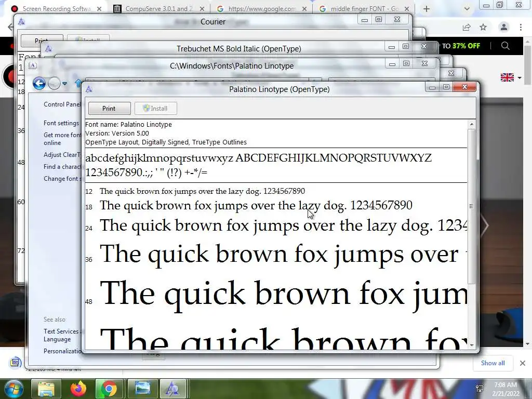Switch to Screen Recording Software tab
The width and height of the screenshot is (532, 399).
tap(56, 8)
